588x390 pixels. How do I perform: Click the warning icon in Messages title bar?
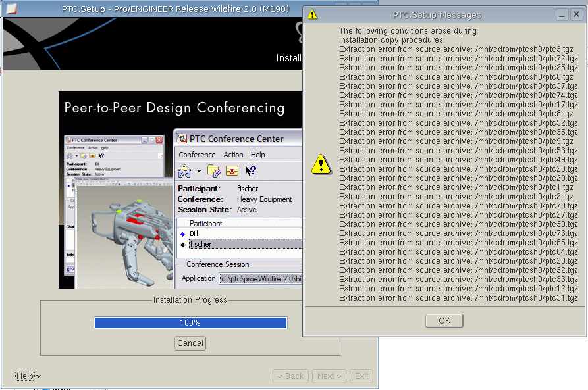[x=312, y=14]
